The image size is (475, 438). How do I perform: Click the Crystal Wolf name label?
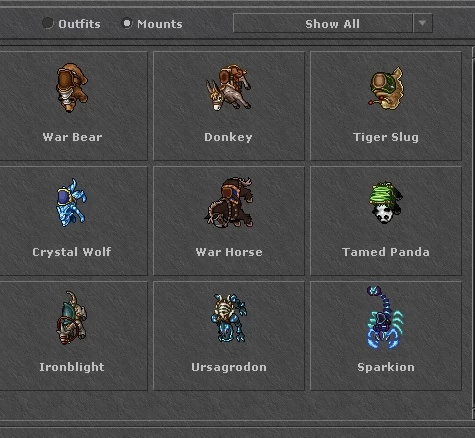coord(72,252)
